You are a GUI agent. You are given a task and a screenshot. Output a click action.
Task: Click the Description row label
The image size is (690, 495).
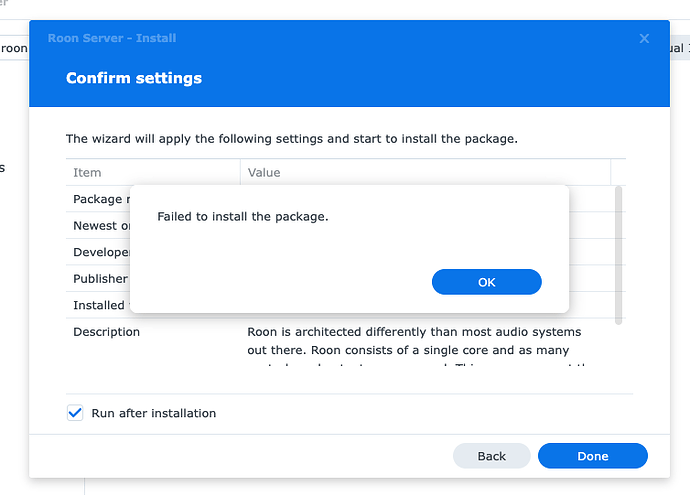(x=107, y=332)
